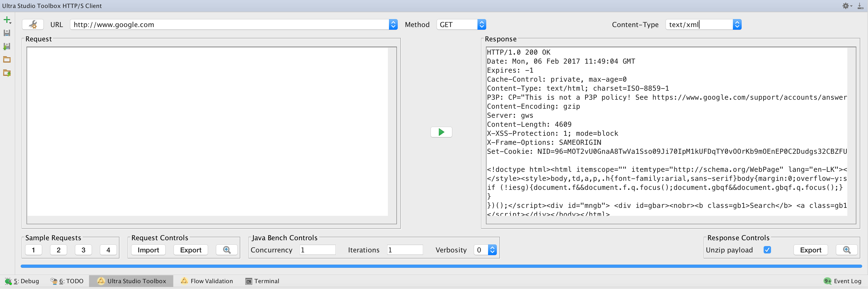Click into the Iterations field

click(405, 250)
